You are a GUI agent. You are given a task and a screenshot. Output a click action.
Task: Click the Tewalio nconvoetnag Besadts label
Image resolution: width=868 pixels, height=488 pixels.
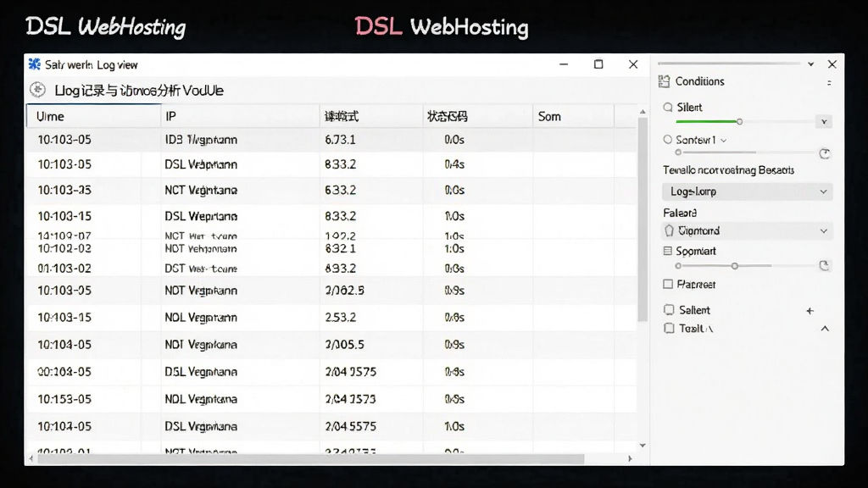tap(728, 170)
